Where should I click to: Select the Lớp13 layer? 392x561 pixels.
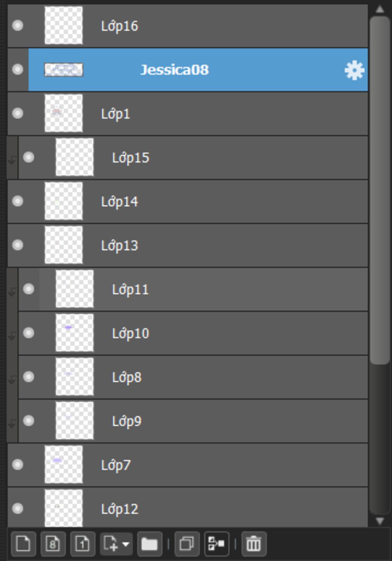(x=188, y=245)
